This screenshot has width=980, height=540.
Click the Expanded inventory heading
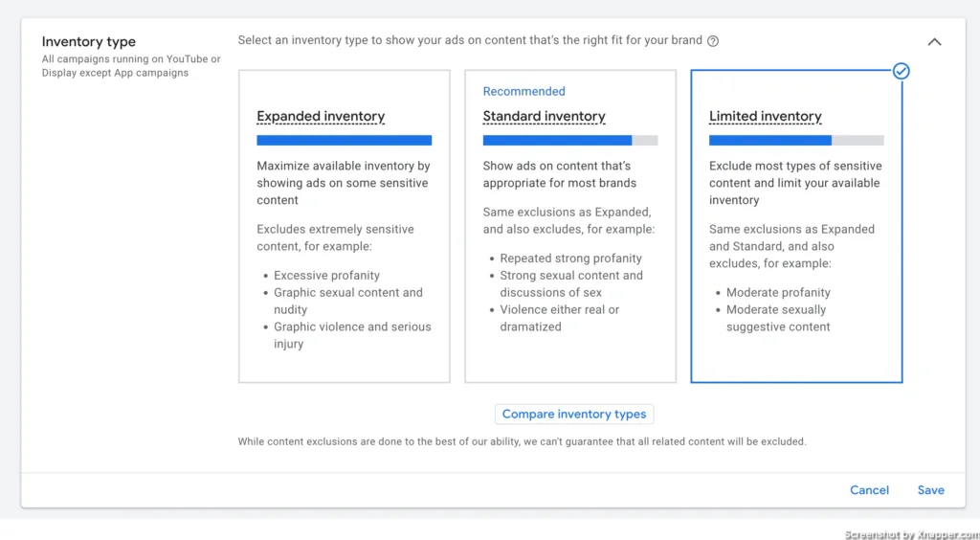(x=321, y=116)
